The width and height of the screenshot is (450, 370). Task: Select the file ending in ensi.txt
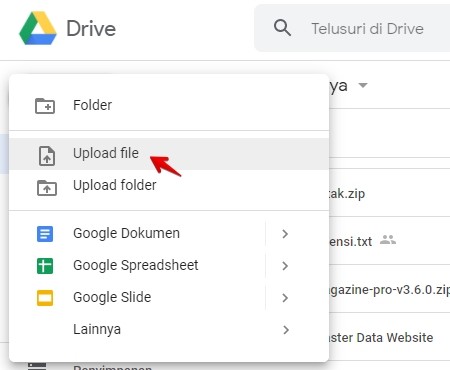click(x=389, y=241)
